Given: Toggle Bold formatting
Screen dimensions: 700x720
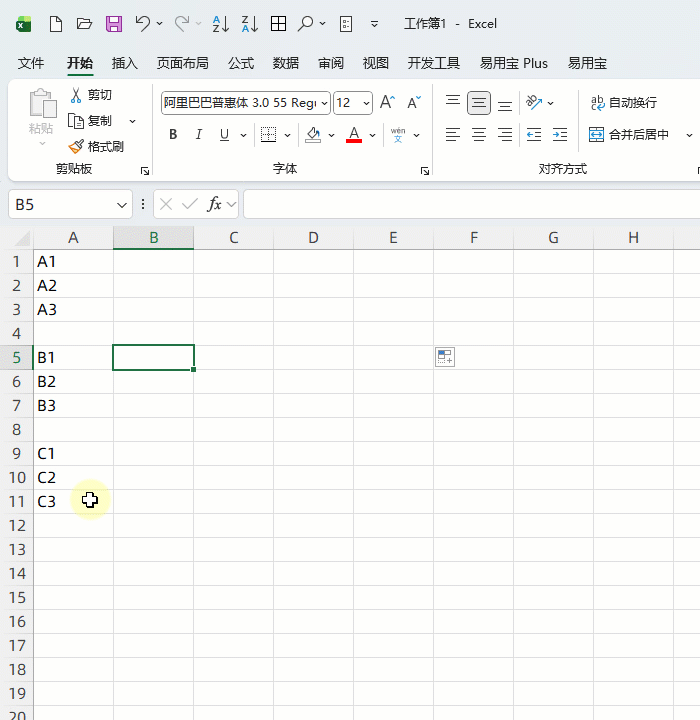Looking at the screenshot, I should click(173, 135).
